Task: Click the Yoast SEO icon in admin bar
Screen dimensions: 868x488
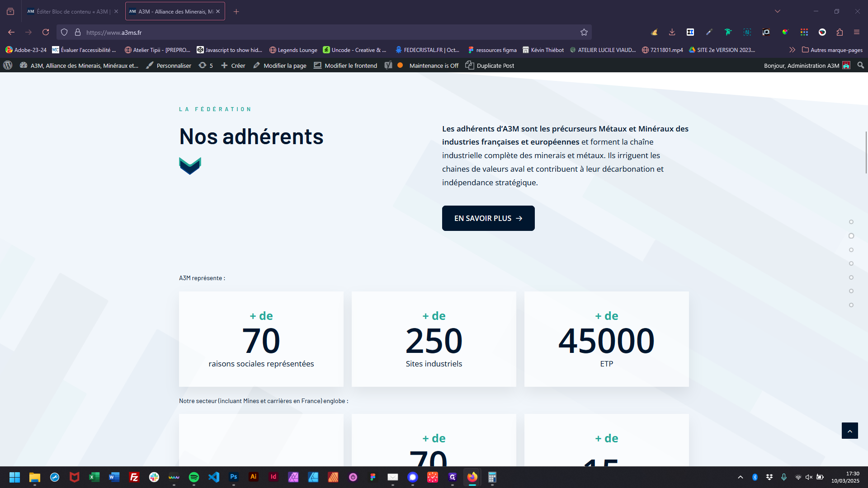Action: tap(388, 66)
